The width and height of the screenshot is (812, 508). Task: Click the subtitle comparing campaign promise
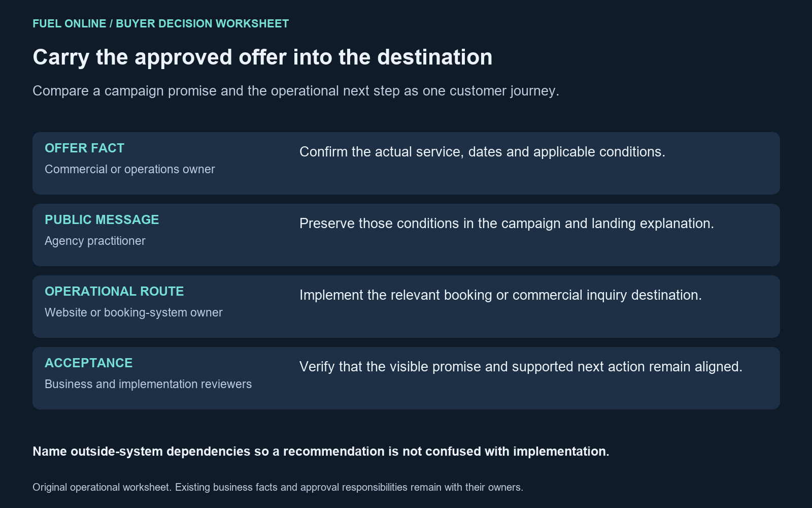pyautogui.click(x=296, y=91)
